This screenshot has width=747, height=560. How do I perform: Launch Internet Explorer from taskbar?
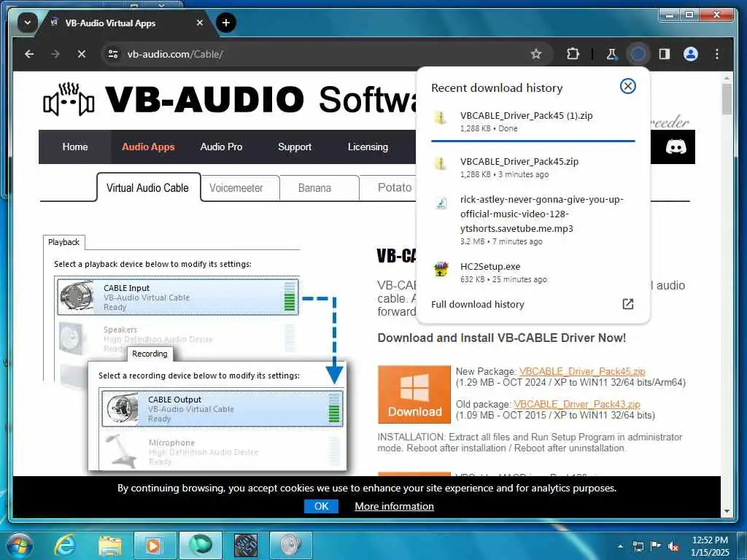[x=64, y=545]
